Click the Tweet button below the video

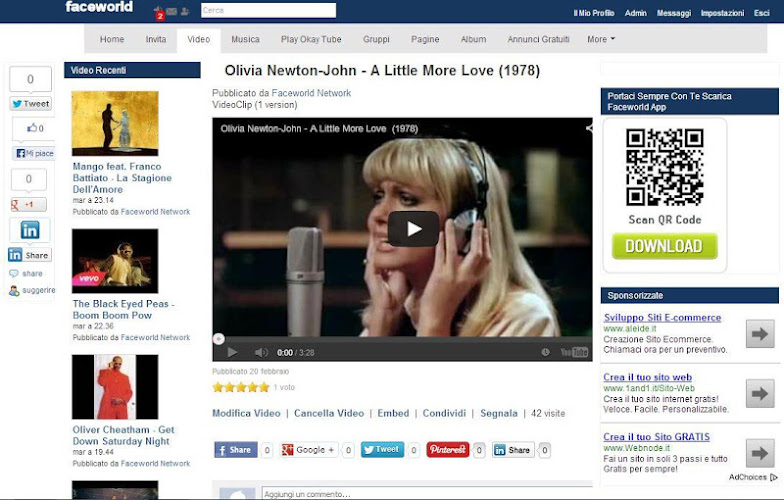382,450
